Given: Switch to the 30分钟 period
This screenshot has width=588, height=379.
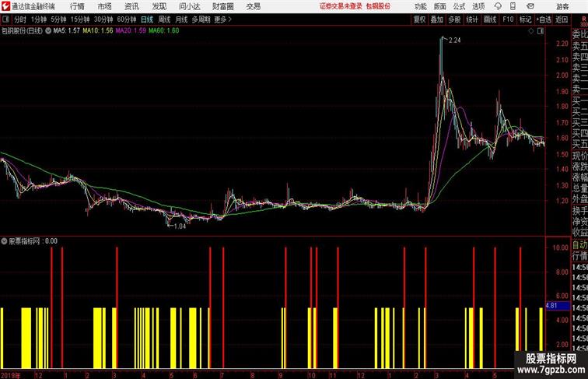Looking at the screenshot, I should (x=103, y=19).
